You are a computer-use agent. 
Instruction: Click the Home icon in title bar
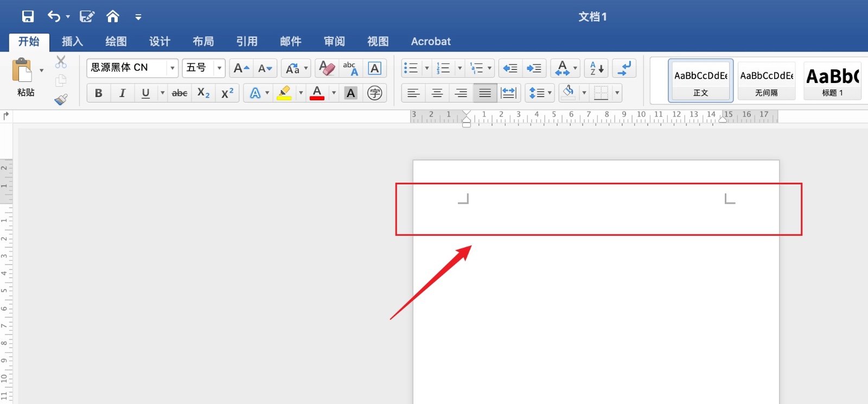pos(112,16)
